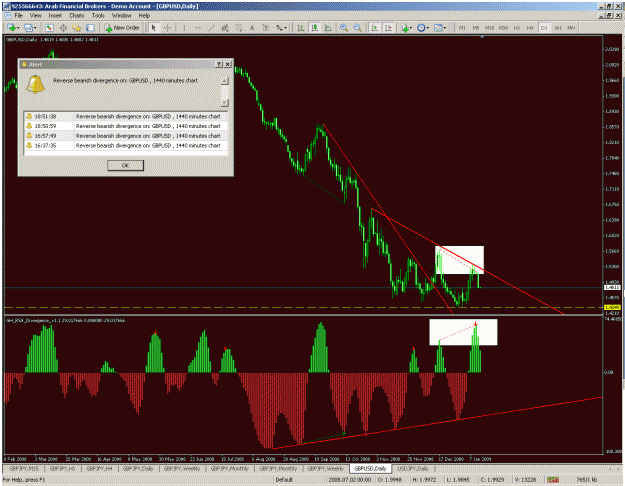Select the Crosshair tool
This screenshot has width=625, height=486.
pos(168,28)
